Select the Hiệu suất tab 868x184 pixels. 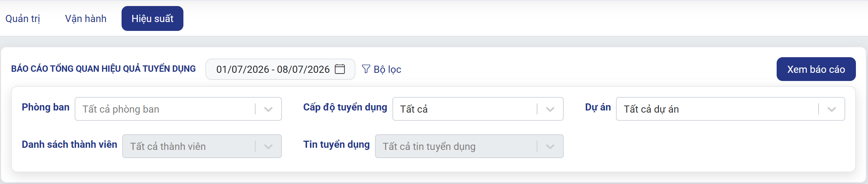[152, 18]
